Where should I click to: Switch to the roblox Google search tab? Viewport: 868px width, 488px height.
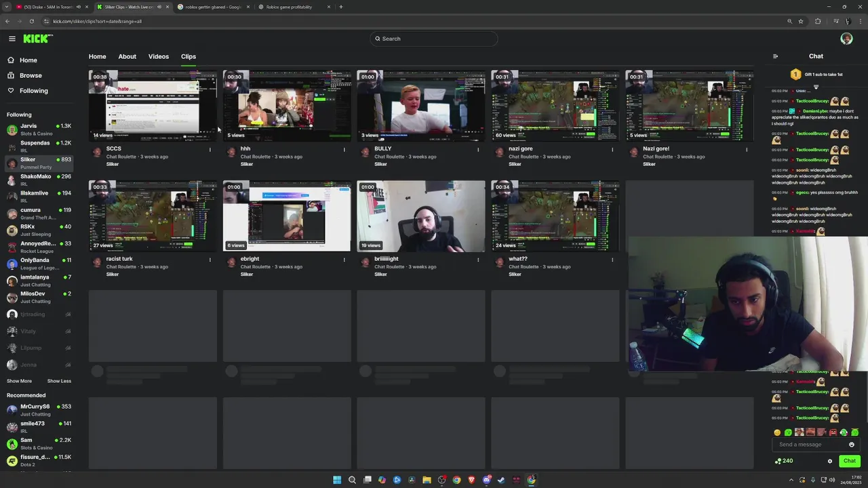[x=213, y=7]
